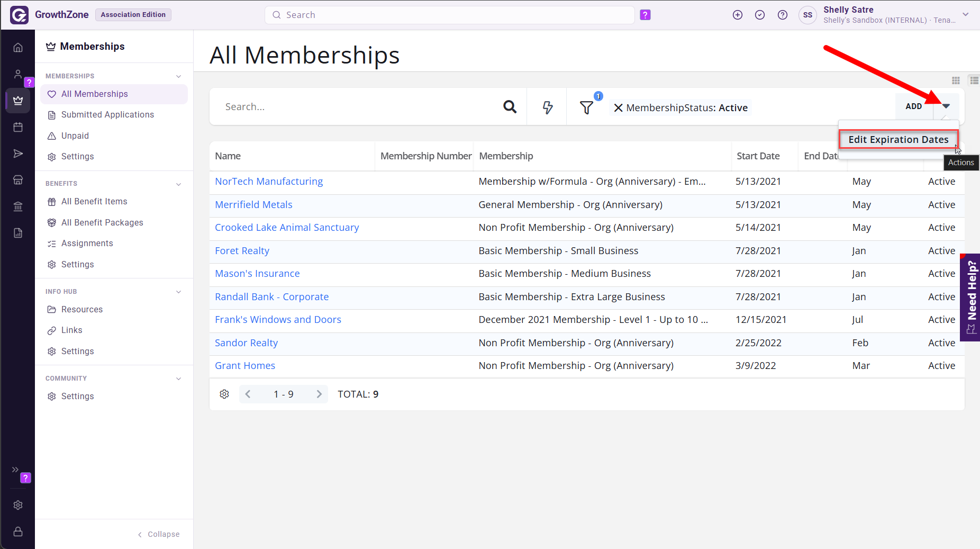Expand the left rail with double-chevron icon
980x549 pixels.
pos(15,470)
